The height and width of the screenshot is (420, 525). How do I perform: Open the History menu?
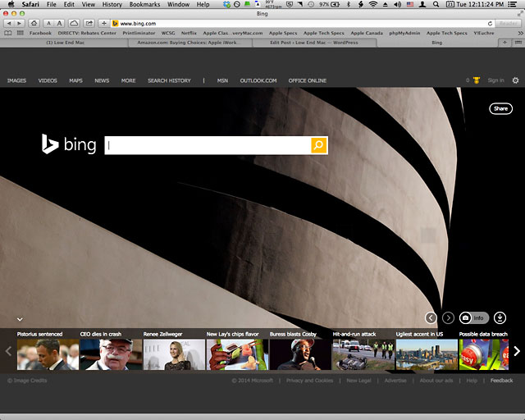point(112,4)
